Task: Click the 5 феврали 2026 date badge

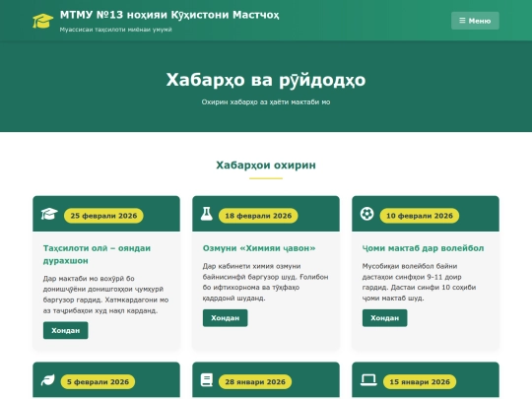Action: (98, 382)
